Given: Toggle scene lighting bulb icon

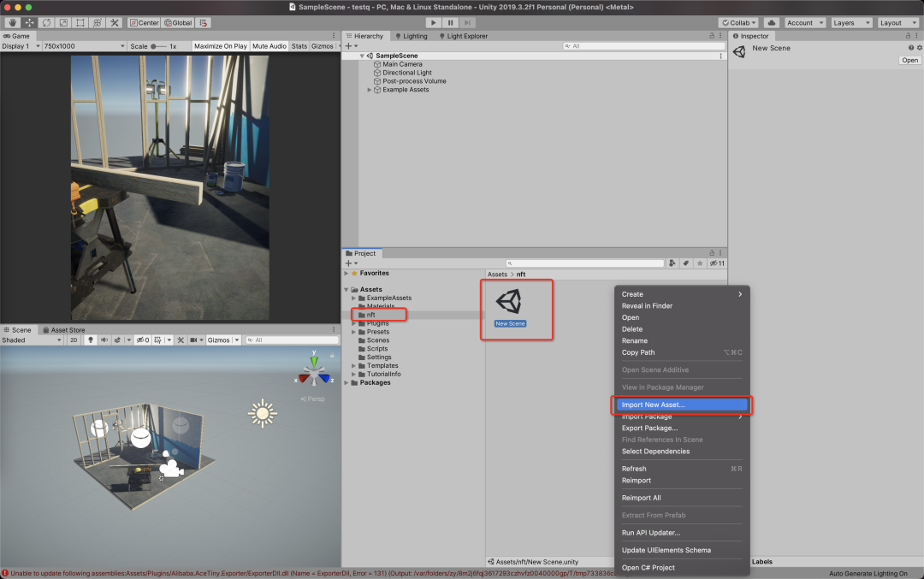Looking at the screenshot, I should pos(90,340).
